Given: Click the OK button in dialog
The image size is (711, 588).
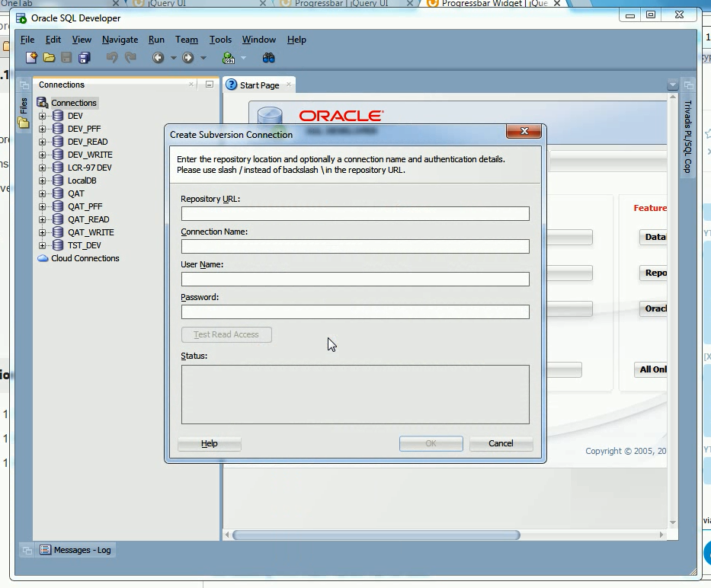Looking at the screenshot, I should point(431,443).
